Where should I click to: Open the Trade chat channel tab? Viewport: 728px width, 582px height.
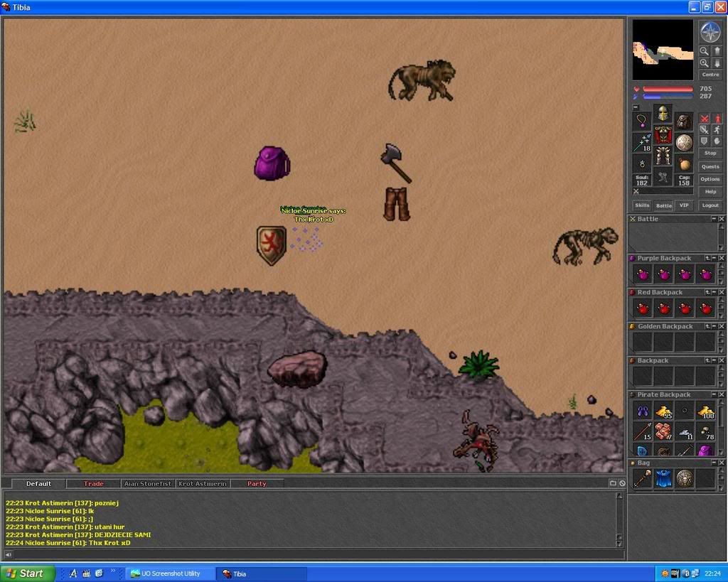[93, 484]
